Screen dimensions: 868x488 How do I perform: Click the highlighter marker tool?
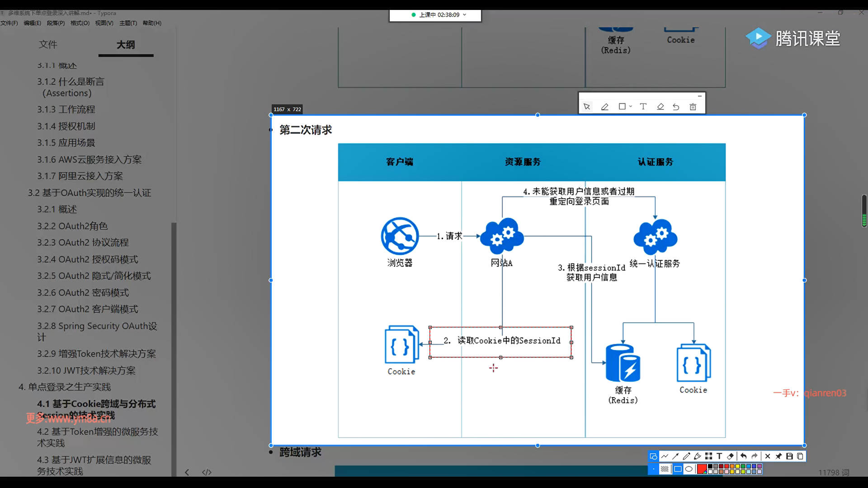coord(697,456)
